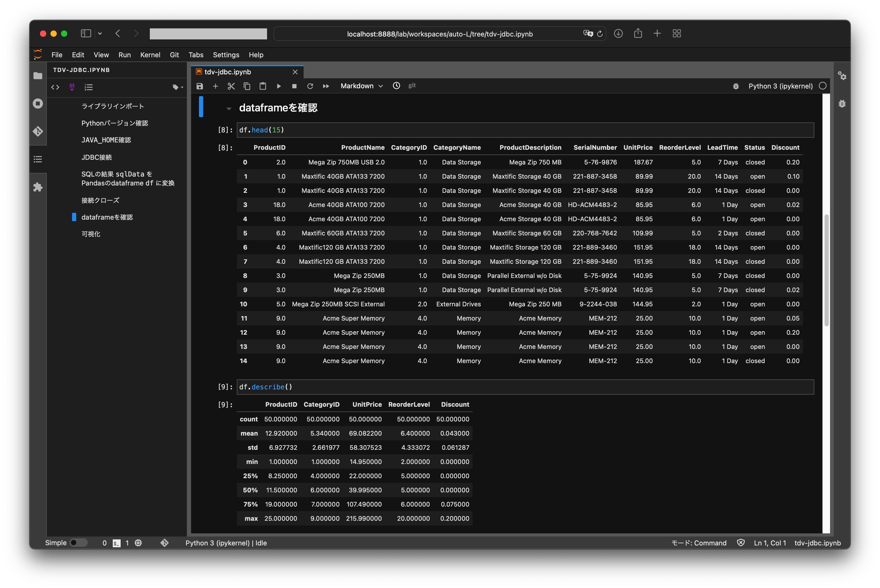The height and width of the screenshot is (588, 880).
Task: Go back in browser history
Action: tap(118, 33)
